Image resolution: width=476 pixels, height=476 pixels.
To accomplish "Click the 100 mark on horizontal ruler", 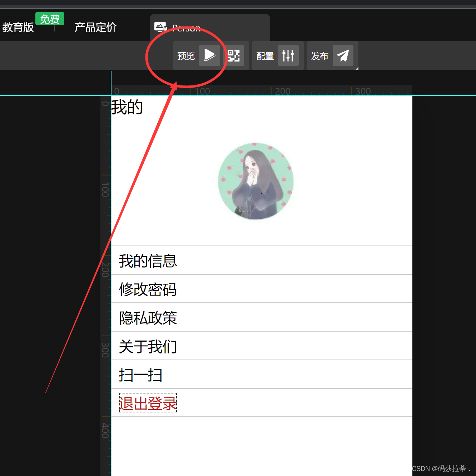I will 202,91.
